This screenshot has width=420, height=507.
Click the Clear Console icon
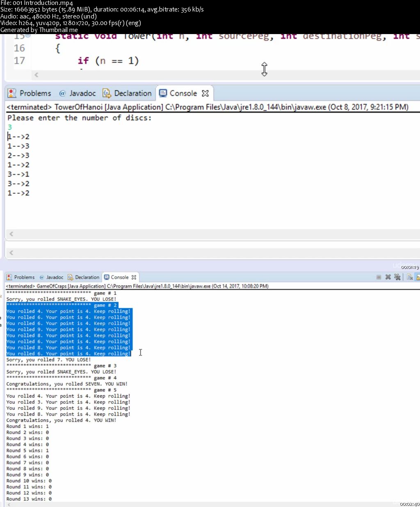click(x=409, y=277)
